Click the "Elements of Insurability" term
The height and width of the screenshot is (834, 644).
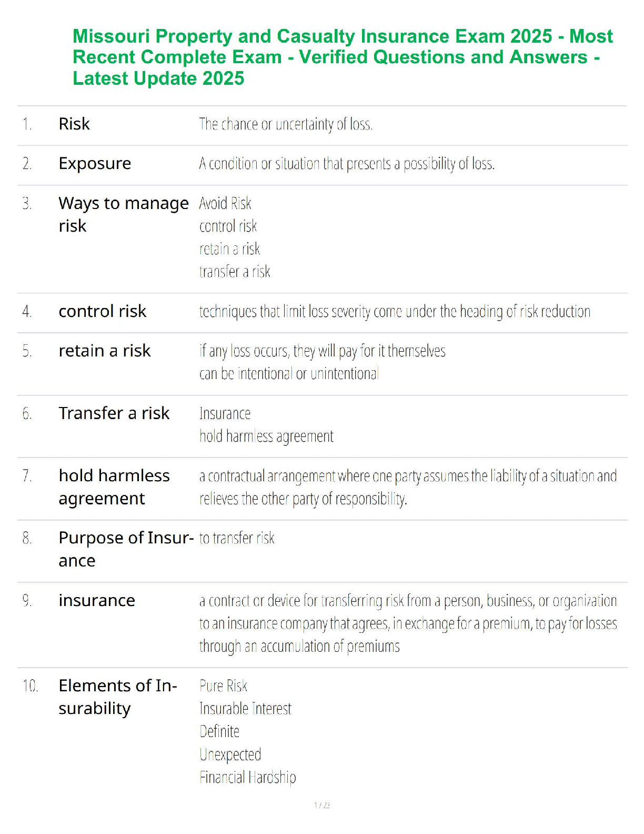pos(118,697)
